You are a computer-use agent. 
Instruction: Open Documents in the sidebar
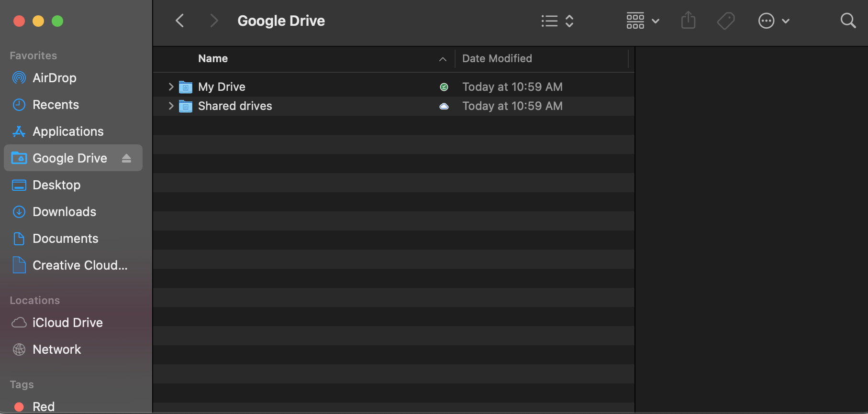tap(73, 239)
